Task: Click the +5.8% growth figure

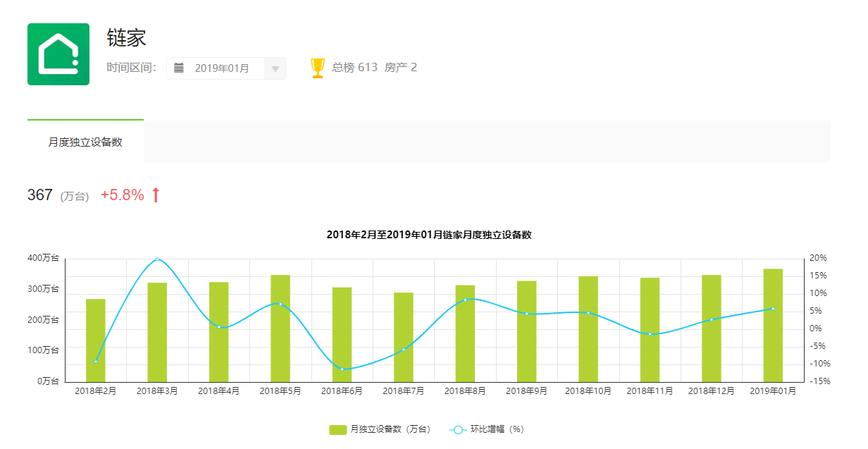Action: [x=123, y=195]
